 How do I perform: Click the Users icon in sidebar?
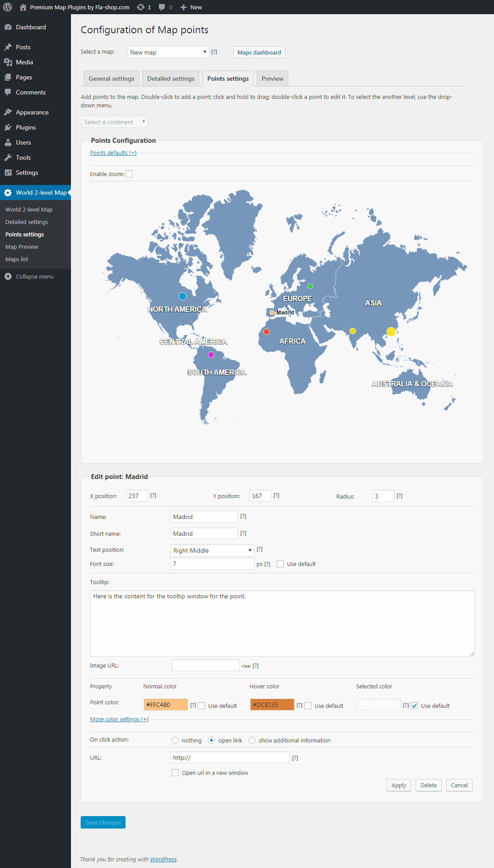click(x=8, y=142)
